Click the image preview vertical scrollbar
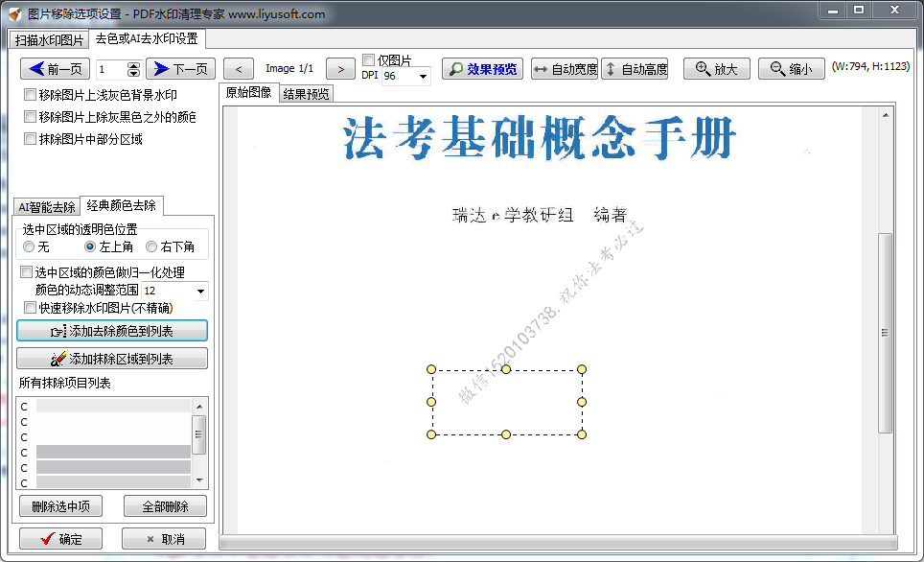 pos(885,332)
